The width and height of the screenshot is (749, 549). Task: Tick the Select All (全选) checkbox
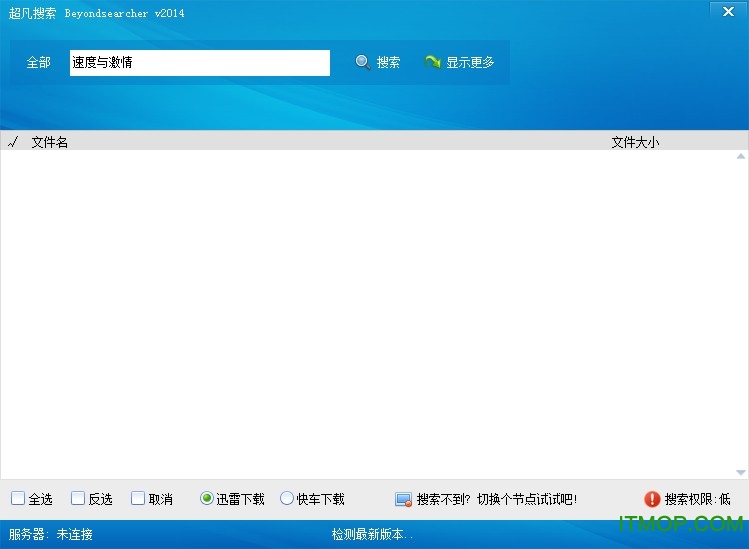18,499
